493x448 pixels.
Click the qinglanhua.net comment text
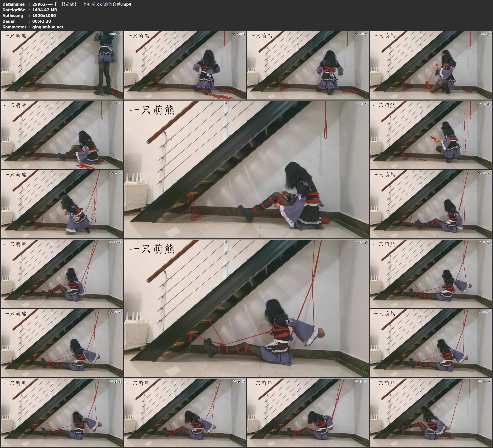tap(48, 27)
